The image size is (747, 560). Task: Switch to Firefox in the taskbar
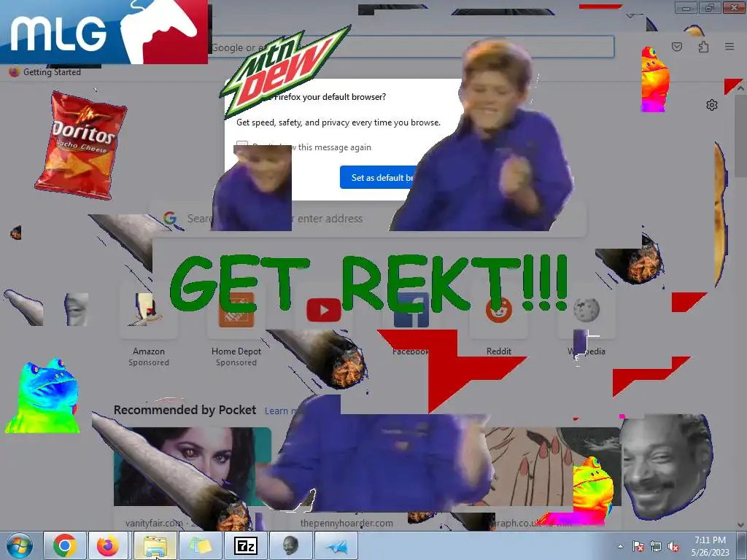(108, 545)
